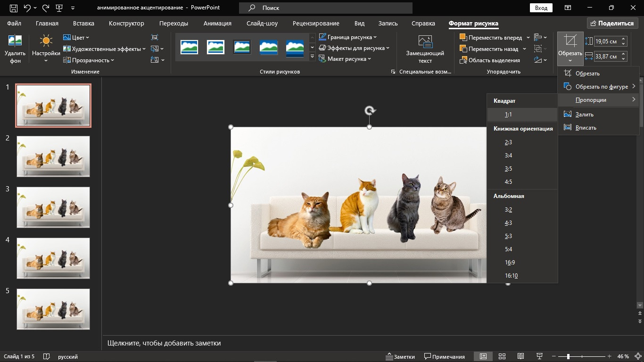
Task: Open reading view from status bar
Action: pyautogui.click(x=520, y=356)
